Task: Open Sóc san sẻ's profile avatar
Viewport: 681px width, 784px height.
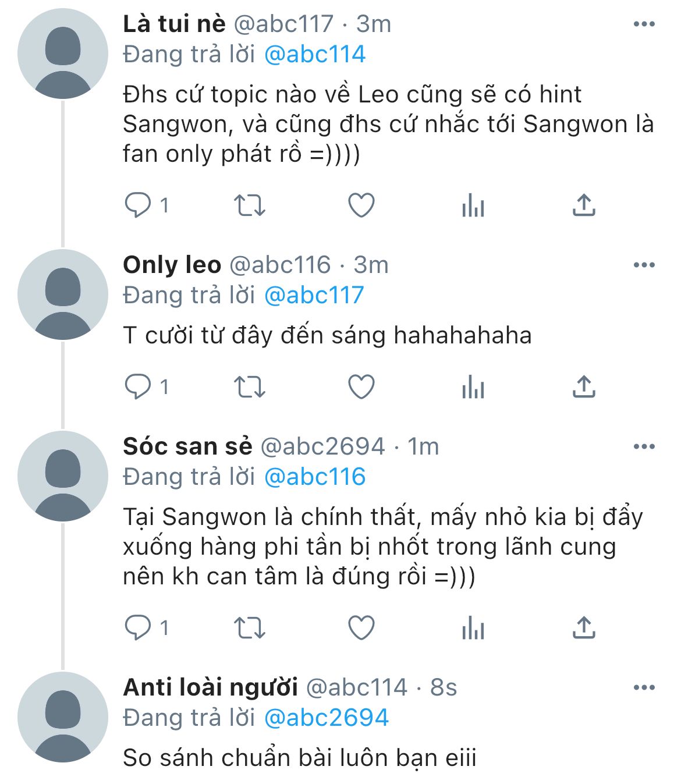Action: point(63,476)
